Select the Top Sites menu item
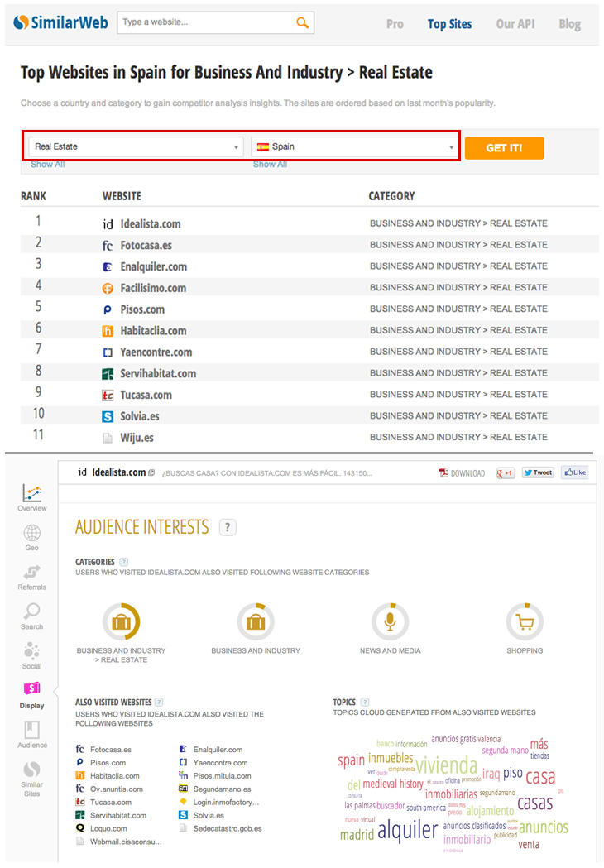The width and height of the screenshot is (604, 868). [x=449, y=24]
